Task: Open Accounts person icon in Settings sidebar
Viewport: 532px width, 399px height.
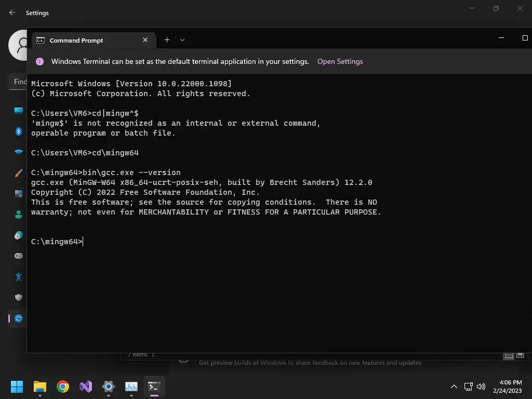Action: pos(19,215)
